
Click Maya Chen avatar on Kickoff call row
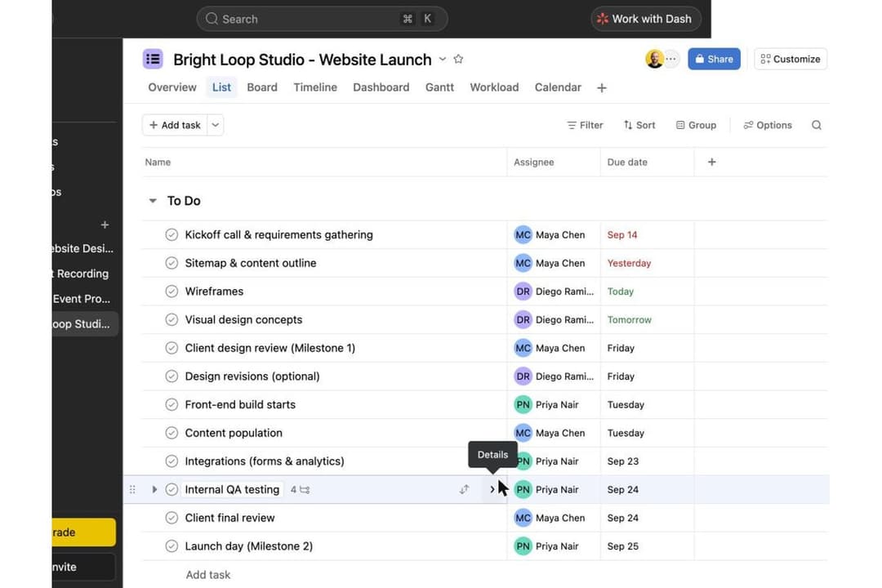pyautogui.click(x=523, y=234)
